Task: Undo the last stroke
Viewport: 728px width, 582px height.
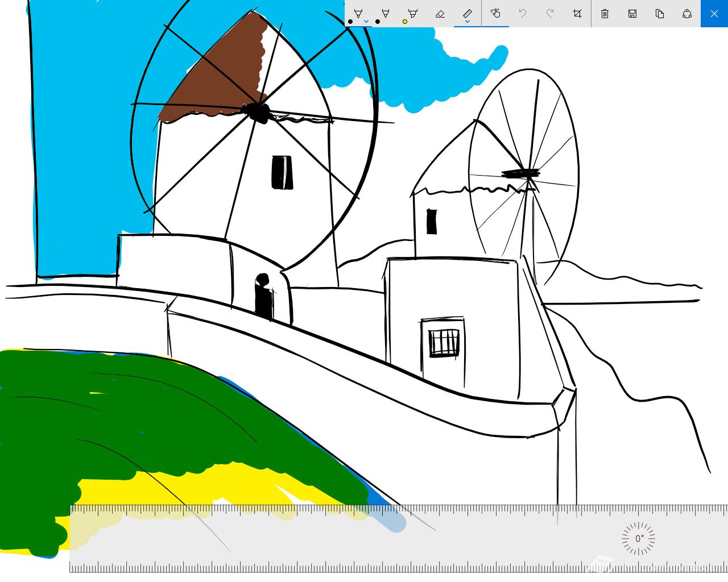Action: pyautogui.click(x=523, y=13)
